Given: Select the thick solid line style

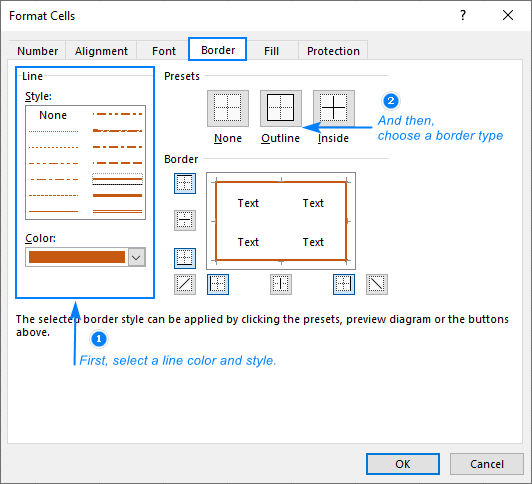Looking at the screenshot, I should tap(117, 195).
